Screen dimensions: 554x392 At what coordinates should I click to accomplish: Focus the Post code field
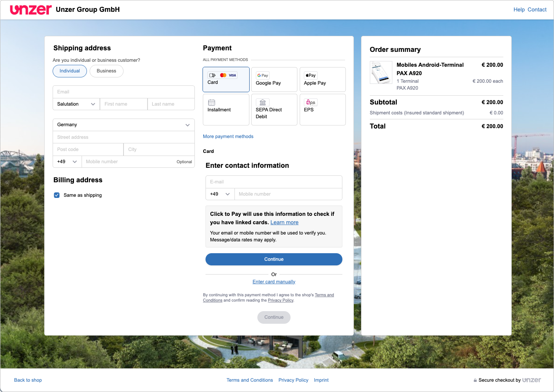(88, 149)
